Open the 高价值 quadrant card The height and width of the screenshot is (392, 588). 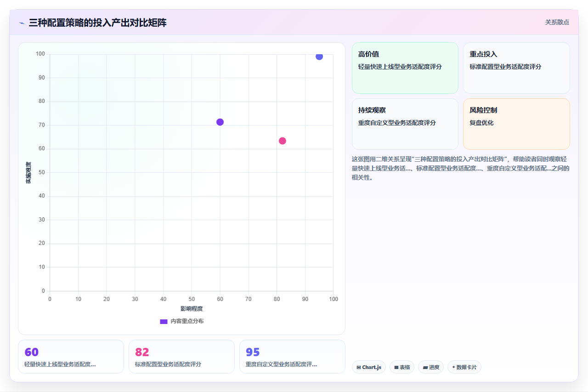(405, 68)
